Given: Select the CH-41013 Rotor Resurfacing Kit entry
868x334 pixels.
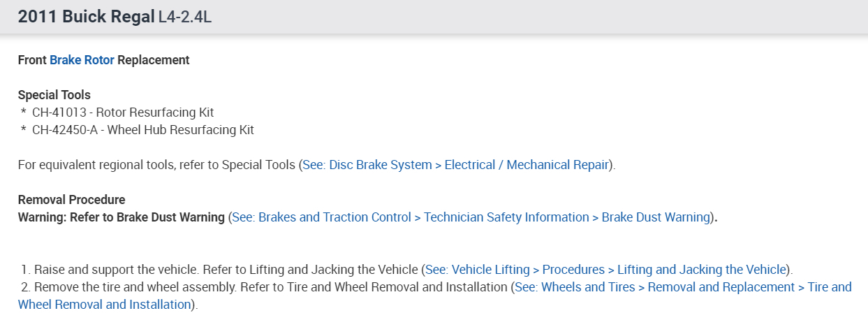Looking at the screenshot, I should 123,112.
